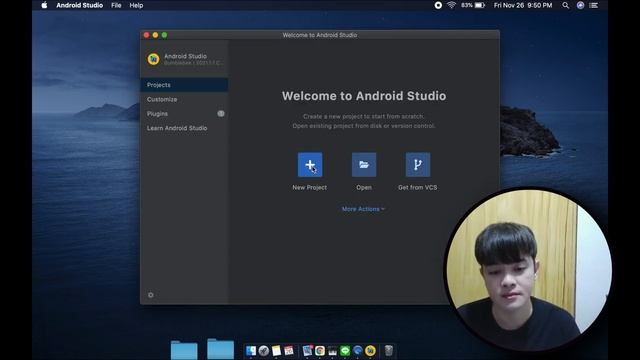Click the Siri icon in the menu bar
The height and width of the screenshot is (360, 640).
pyautogui.click(x=580, y=5)
